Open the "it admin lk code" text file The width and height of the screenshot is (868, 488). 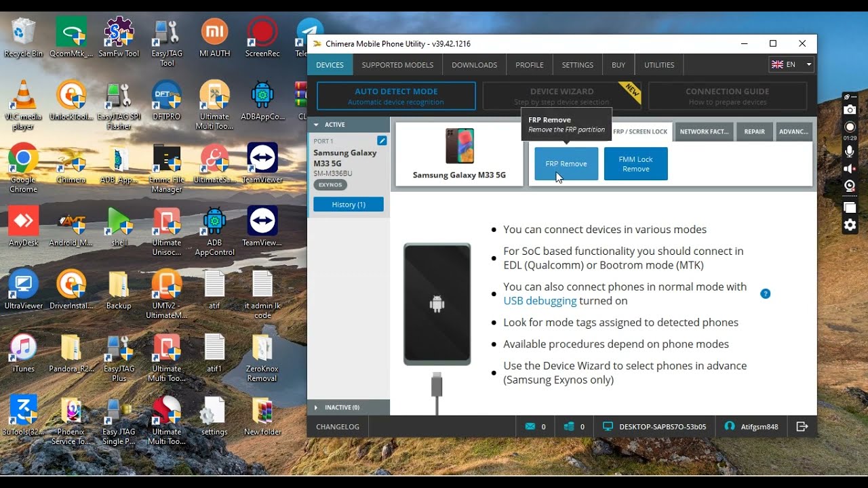pyautogui.click(x=262, y=295)
